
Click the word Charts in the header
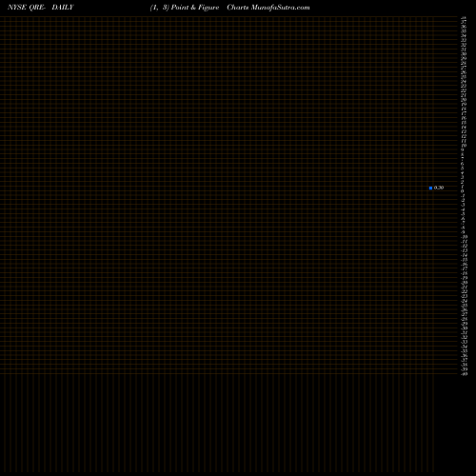point(238,8)
